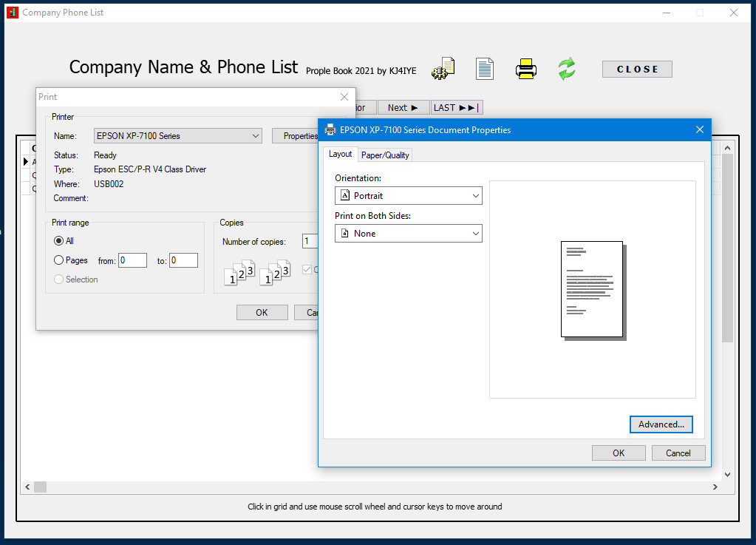
Task: Select the Selection radio button
Action: (59, 280)
